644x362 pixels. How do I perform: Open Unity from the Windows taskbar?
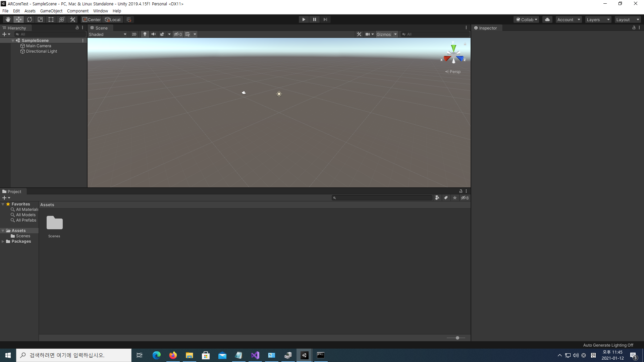305,355
